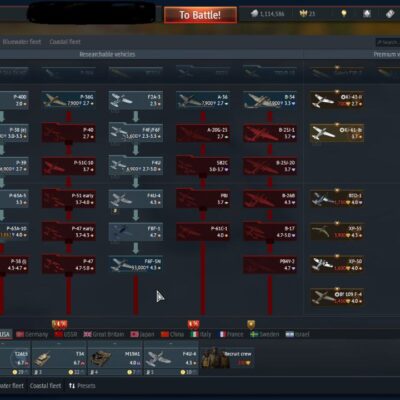Select the premium Ki-43-II card

point(337,100)
